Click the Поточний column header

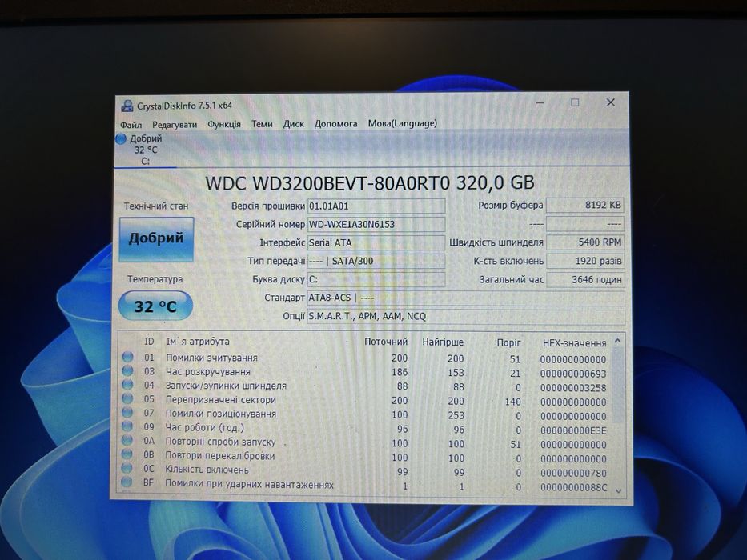pos(386,342)
